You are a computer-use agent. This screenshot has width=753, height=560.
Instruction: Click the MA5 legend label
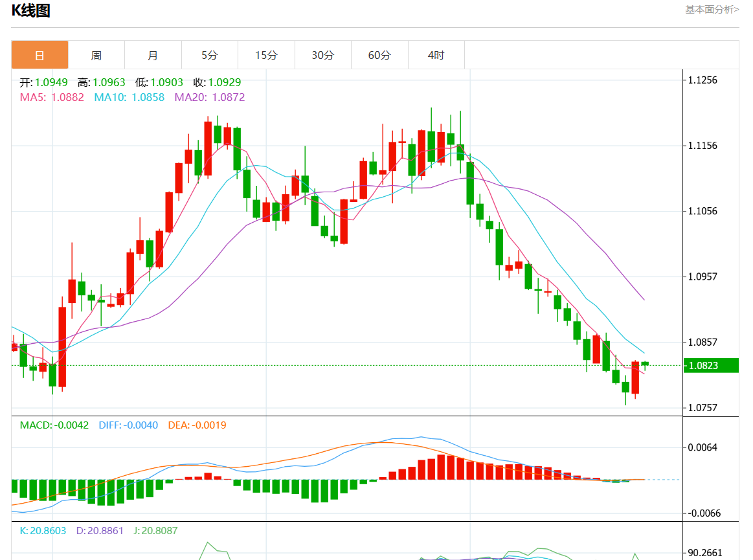click(52, 97)
